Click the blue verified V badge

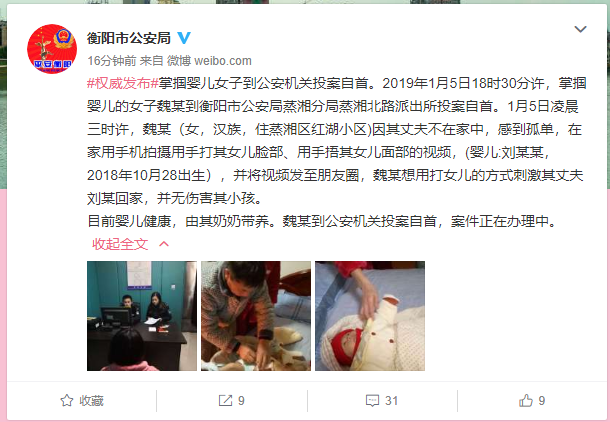click(x=184, y=38)
